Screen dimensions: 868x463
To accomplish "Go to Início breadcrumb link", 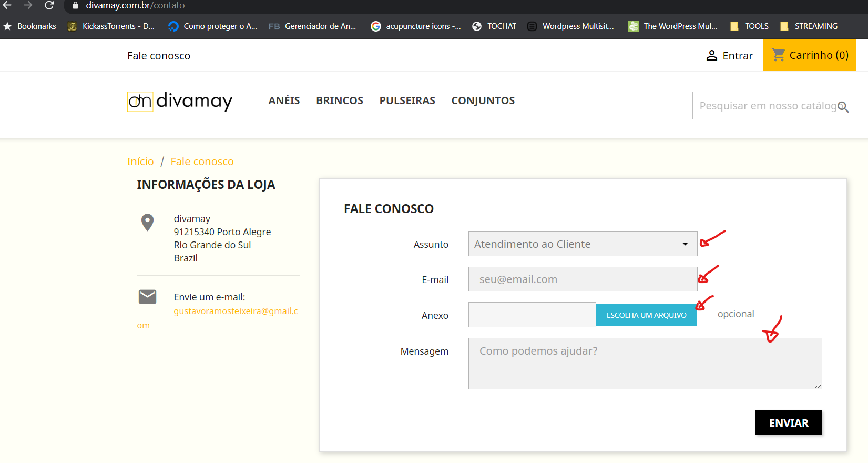I will pos(140,162).
